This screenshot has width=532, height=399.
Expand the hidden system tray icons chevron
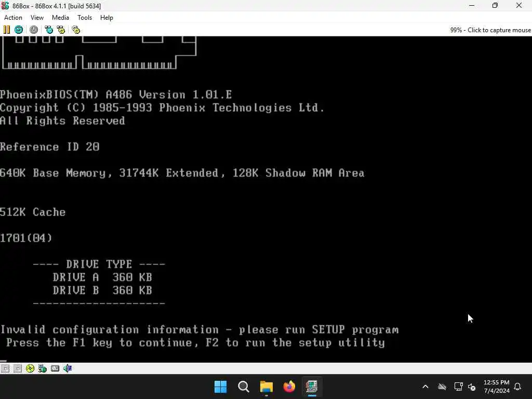(425, 387)
